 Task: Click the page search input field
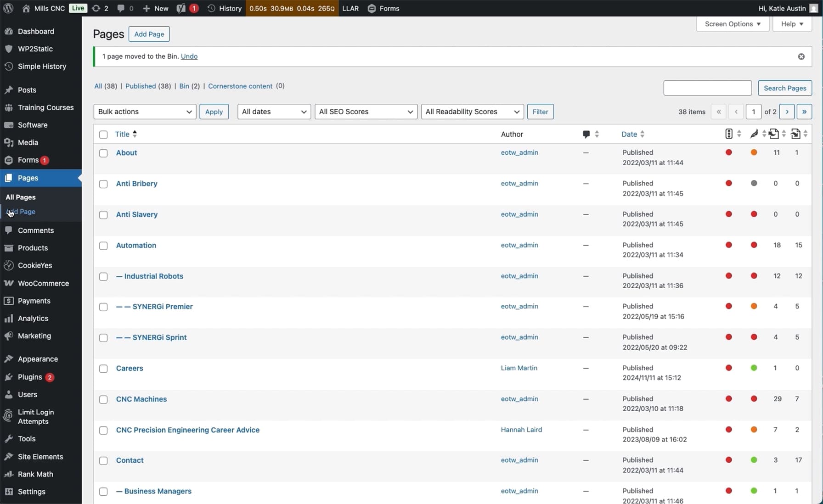(x=707, y=88)
